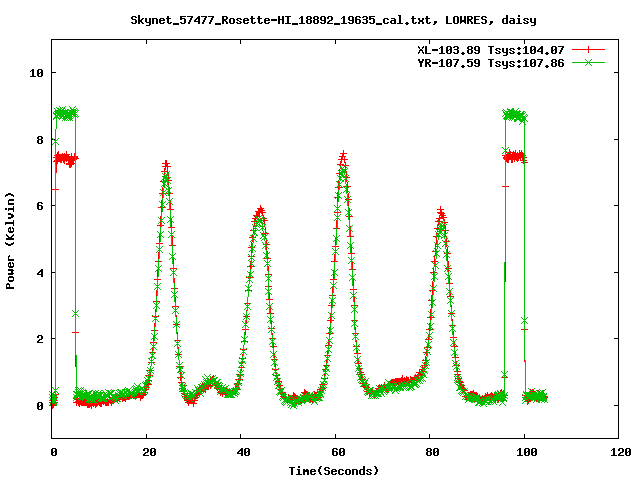Click the y-axis tick label 2
The height and width of the screenshot is (480, 640).
pyautogui.click(x=40, y=339)
